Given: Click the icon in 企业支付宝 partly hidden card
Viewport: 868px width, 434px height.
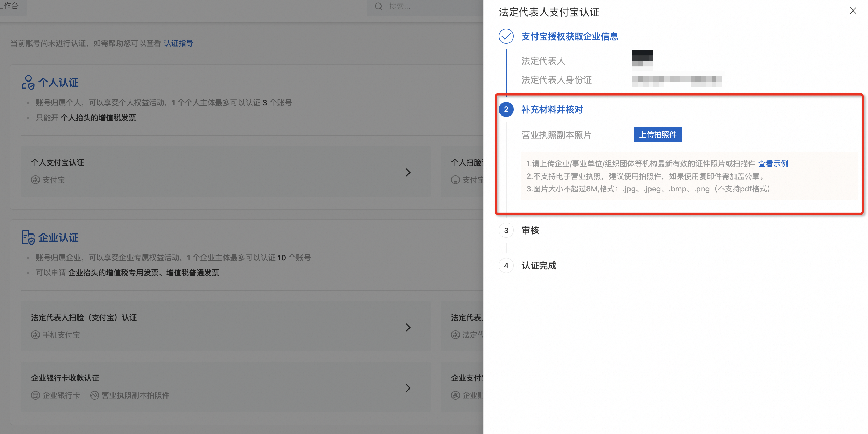Looking at the screenshot, I should 455,395.
